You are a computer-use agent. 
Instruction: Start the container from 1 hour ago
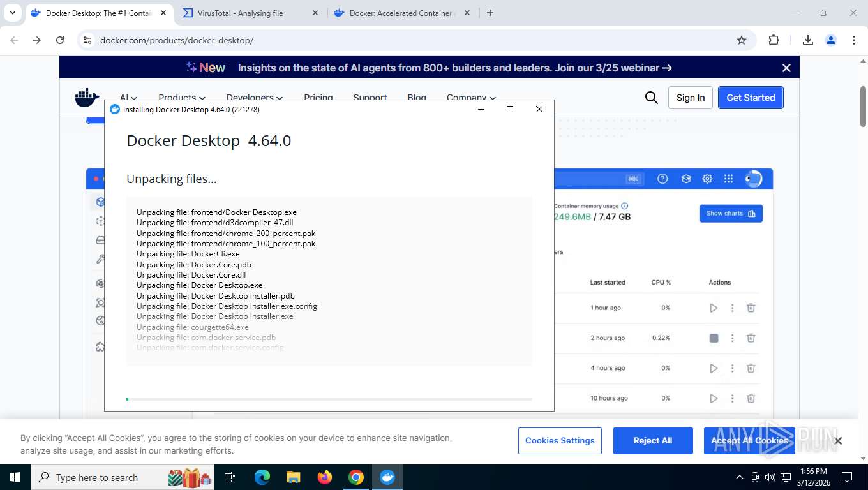(714, 308)
